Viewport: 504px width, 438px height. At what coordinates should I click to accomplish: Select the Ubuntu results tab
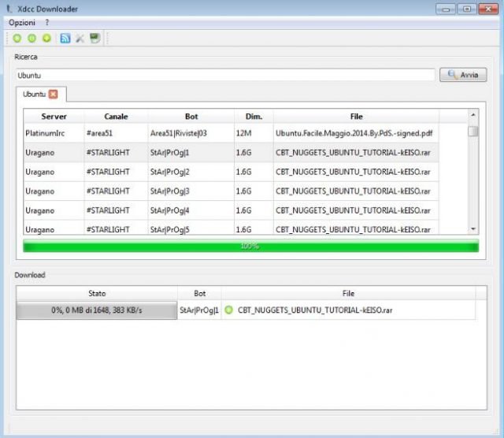(41, 95)
